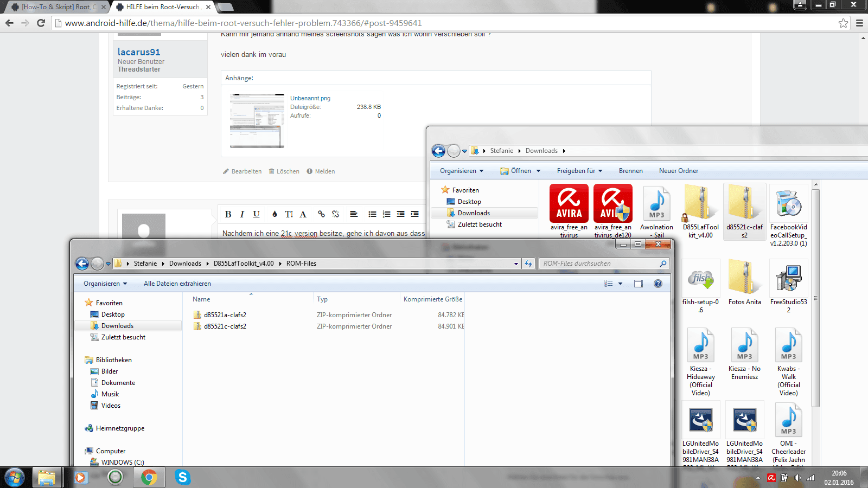Sort by the Name column header
The height and width of the screenshot is (488, 868).
tap(201, 299)
